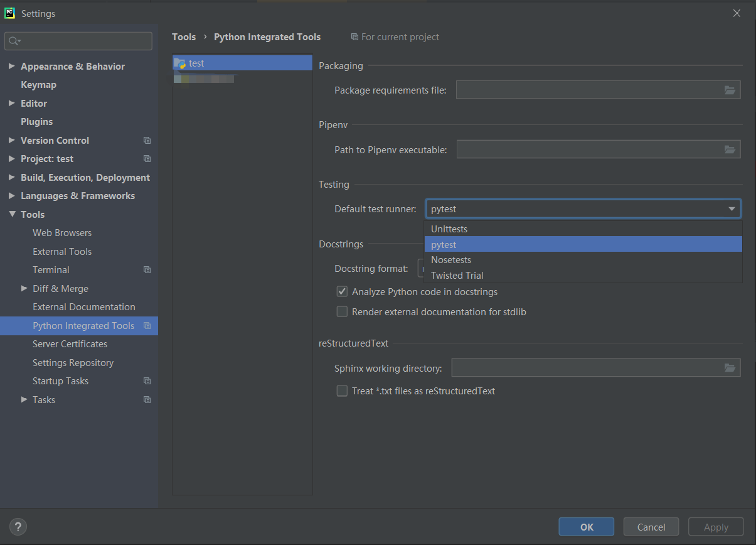Enable Render external documentation for stdlib
The height and width of the screenshot is (545, 756).
click(342, 311)
